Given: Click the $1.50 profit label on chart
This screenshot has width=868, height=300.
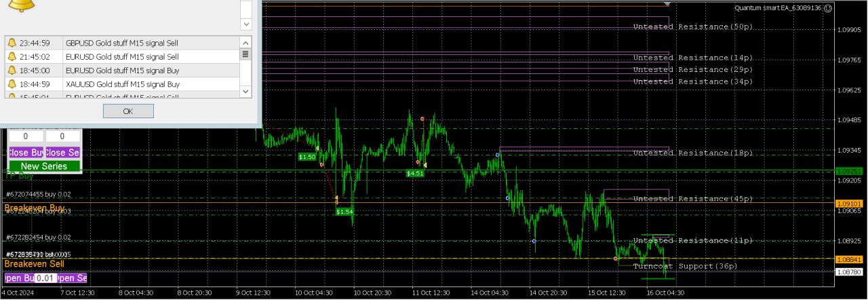Looking at the screenshot, I should click(307, 157).
